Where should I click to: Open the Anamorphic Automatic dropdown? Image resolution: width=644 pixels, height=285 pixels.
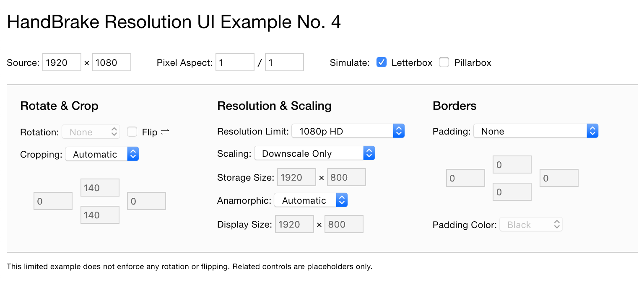311,200
